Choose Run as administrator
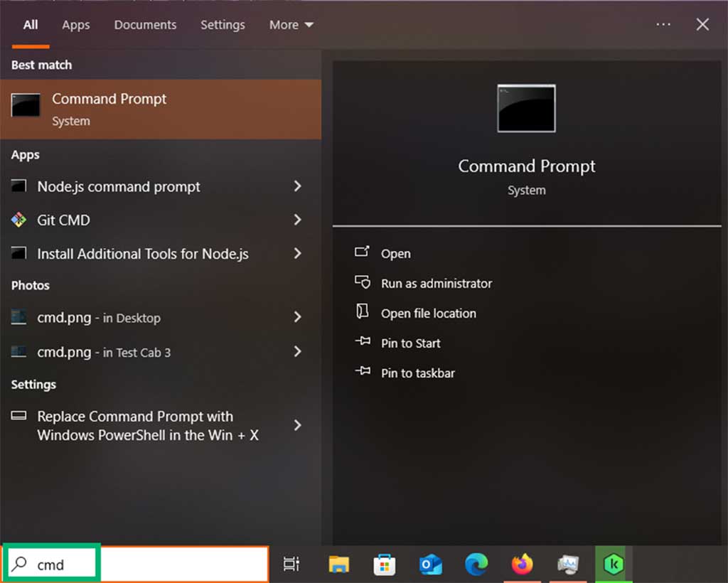The height and width of the screenshot is (583, 728). click(436, 283)
